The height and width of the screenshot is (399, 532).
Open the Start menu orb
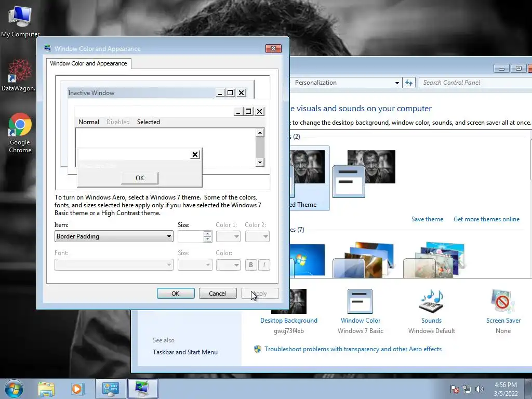[14, 389]
